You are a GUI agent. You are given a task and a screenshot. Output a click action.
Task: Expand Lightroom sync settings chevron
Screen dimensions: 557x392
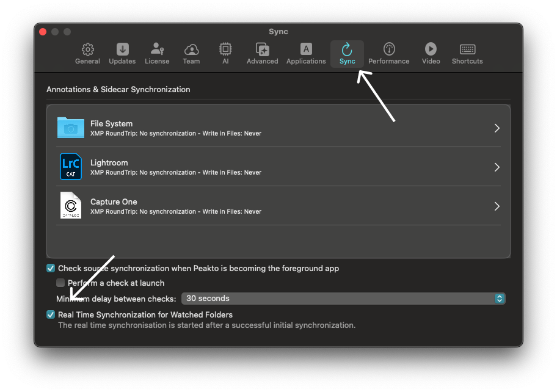click(x=497, y=167)
